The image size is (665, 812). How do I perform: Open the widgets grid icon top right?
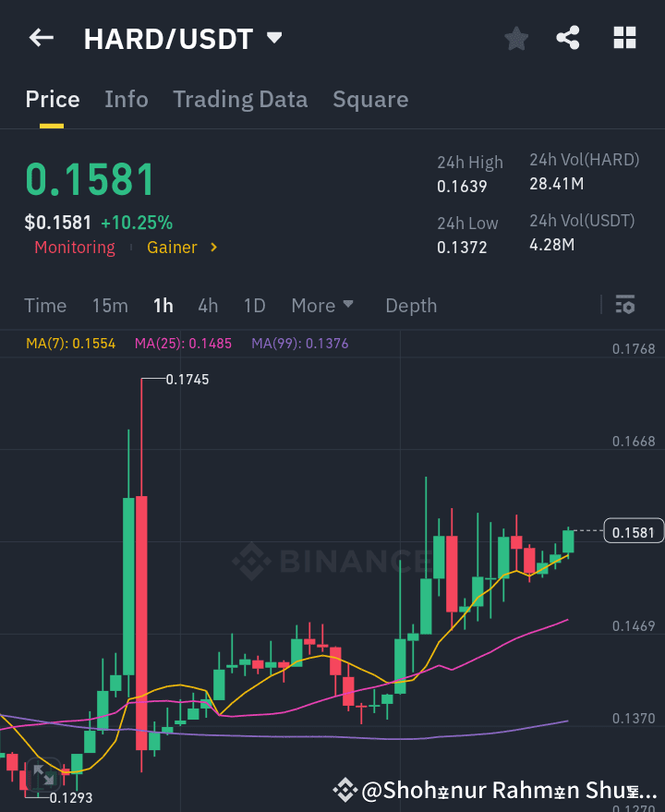pyautogui.click(x=624, y=38)
